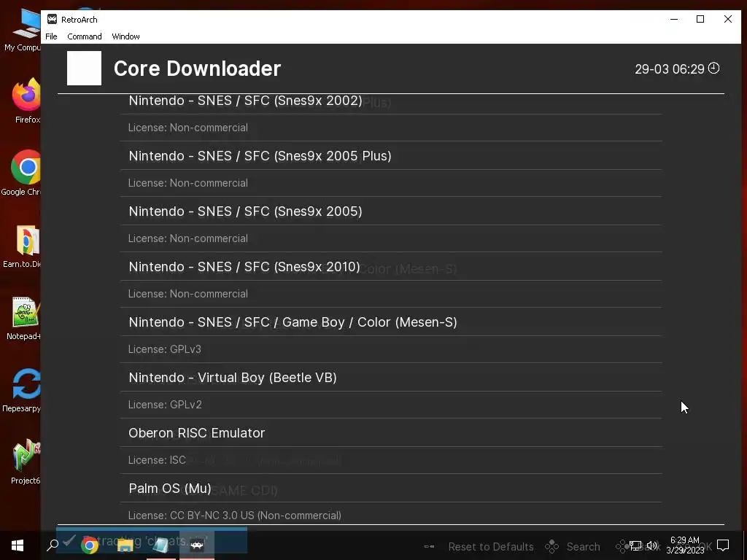Click the taskbar date and time
Screen dimensions: 747x560
pos(685,545)
